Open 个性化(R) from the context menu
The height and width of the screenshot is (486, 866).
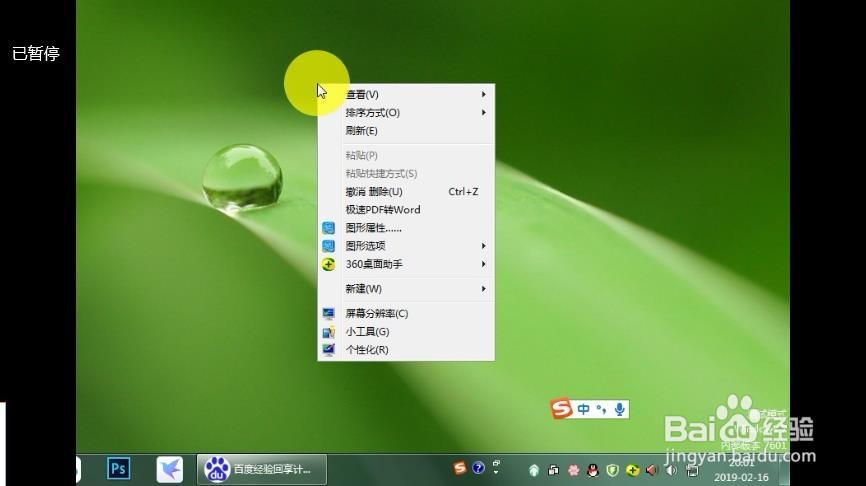tap(406, 350)
